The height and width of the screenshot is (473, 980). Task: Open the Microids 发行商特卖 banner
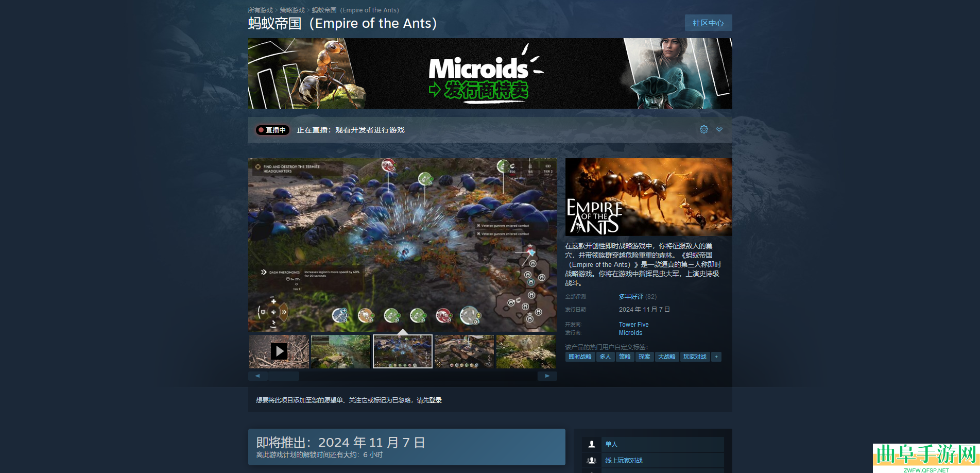coord(490,73)
